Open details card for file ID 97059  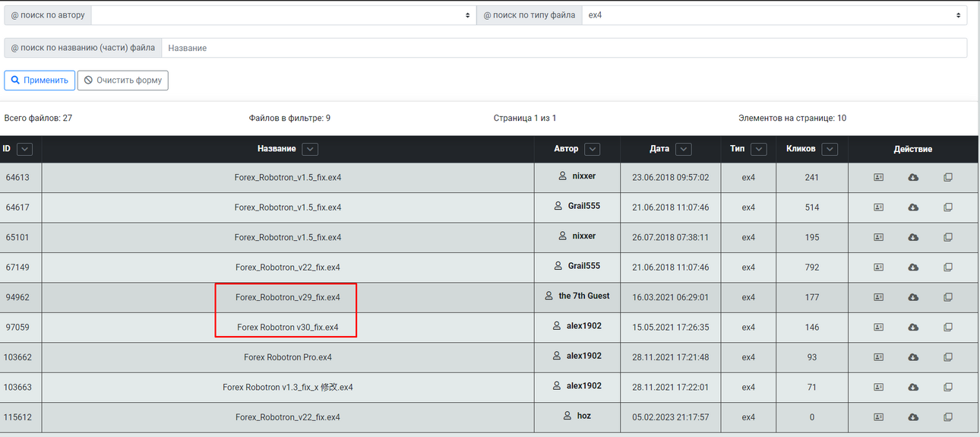(878, 328)
